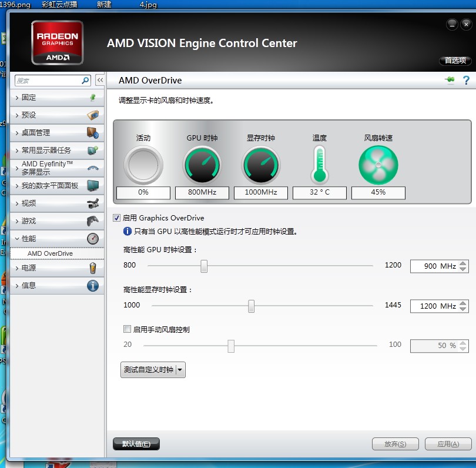Click the 放弃(S) discard button
476x468 pixels.
click(395, 444)
